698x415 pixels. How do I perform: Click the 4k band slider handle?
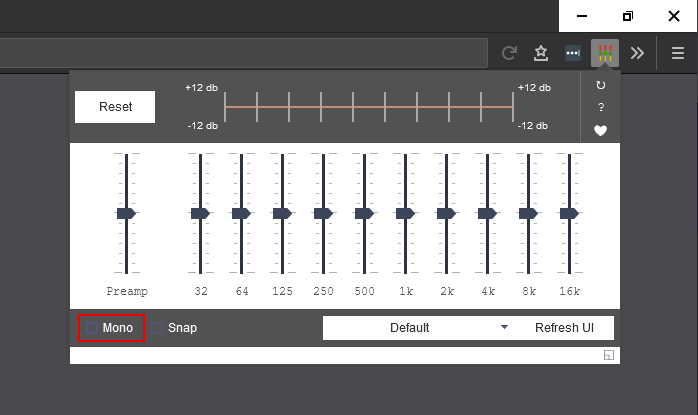click(x=487, y=213)
